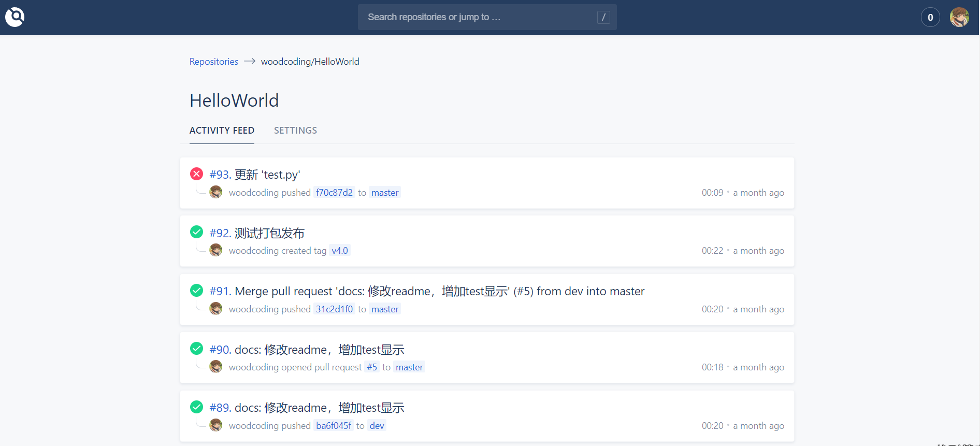Screen dimensions: 980x446
Task: Click the failed status icon for build #93
Action: click(196, 174)
